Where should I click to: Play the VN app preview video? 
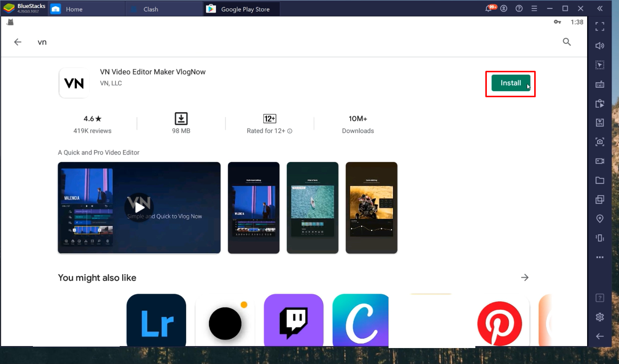[x=139, y=207]
